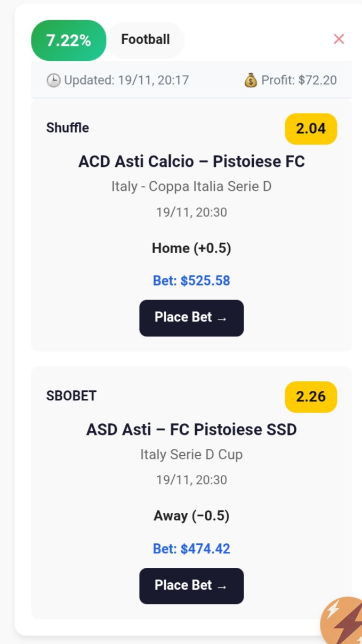The image size is (362, 644).
Task: Click the 2.26 odds yellow badge
Action: (x=311, y=397)
